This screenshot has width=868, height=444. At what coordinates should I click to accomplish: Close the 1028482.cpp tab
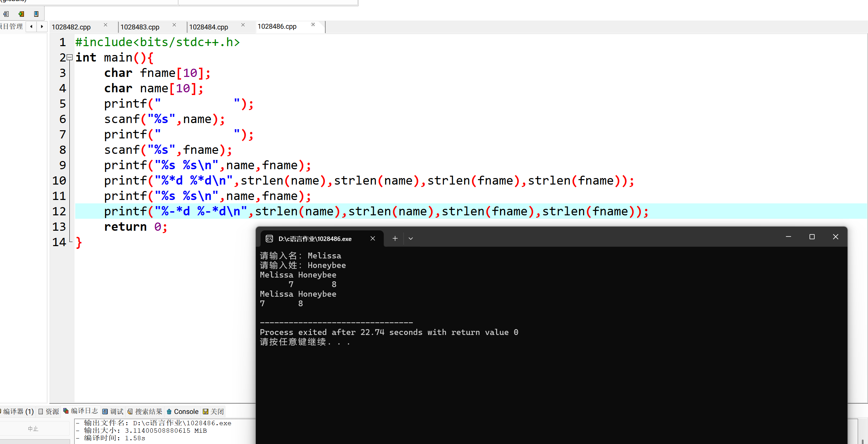coord(105,25)
